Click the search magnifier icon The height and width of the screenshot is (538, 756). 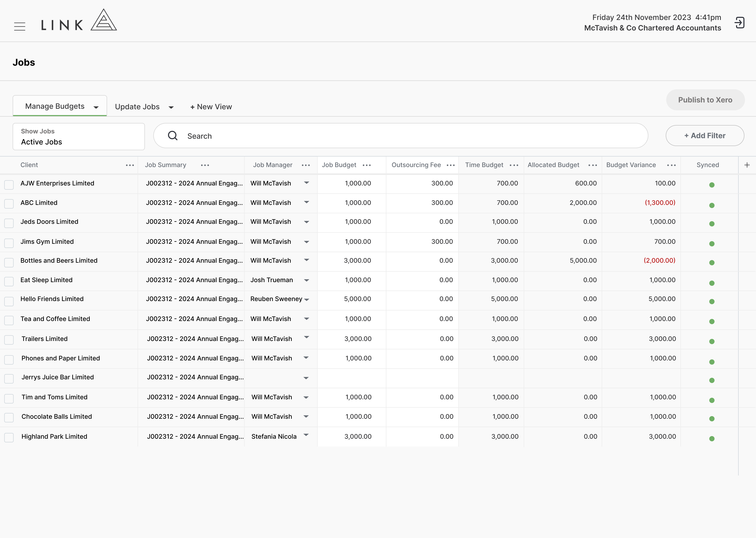[173, 136]
